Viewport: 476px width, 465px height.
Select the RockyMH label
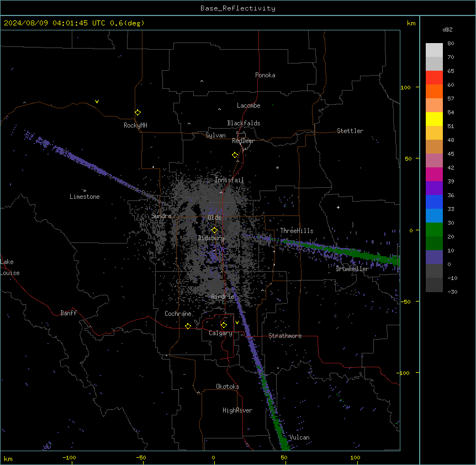[x=135, y=125]
